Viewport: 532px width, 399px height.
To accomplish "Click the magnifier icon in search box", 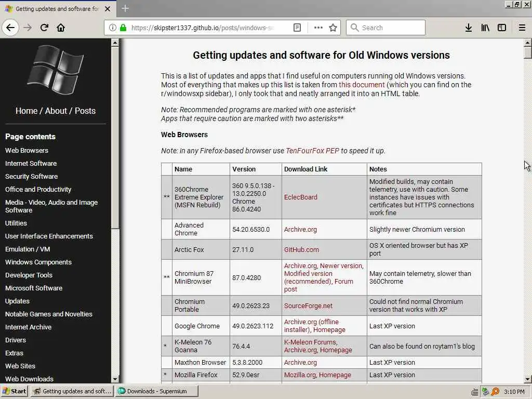I will [x=354, y=28].
